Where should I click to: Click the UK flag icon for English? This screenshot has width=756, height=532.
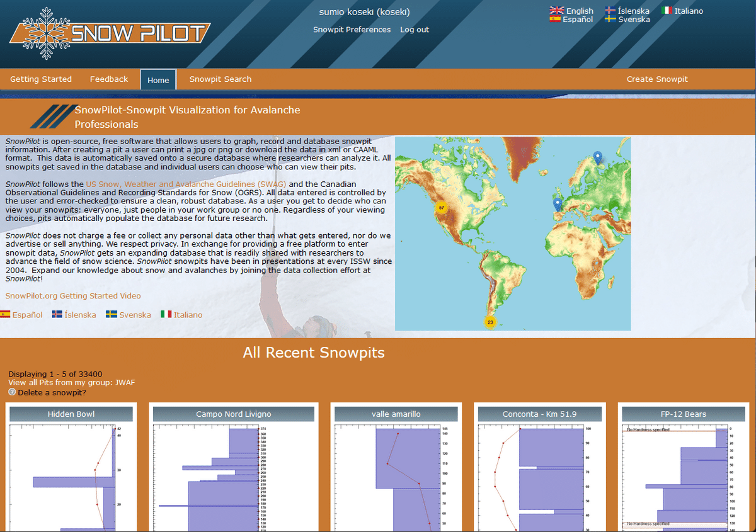556,11
